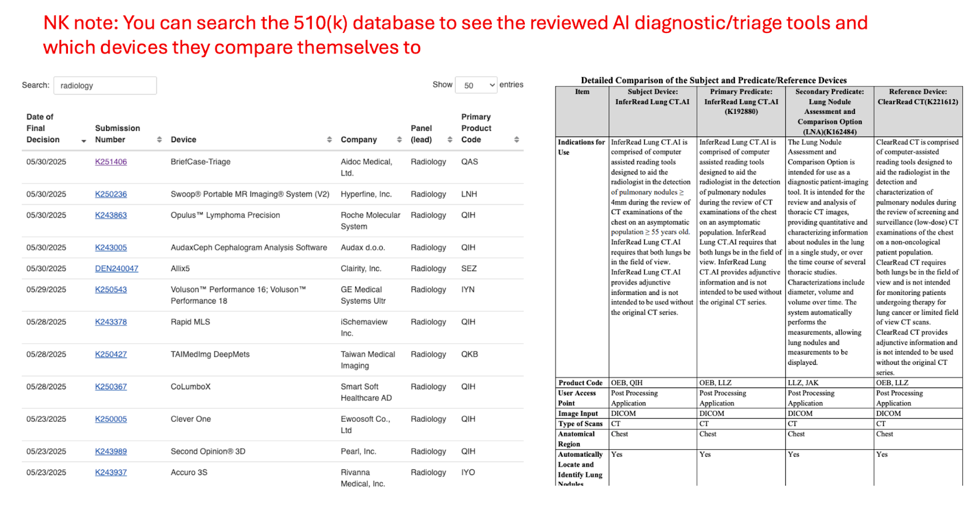
Task: Click the Accuro 3S device cell
Action: pos(189,472)
